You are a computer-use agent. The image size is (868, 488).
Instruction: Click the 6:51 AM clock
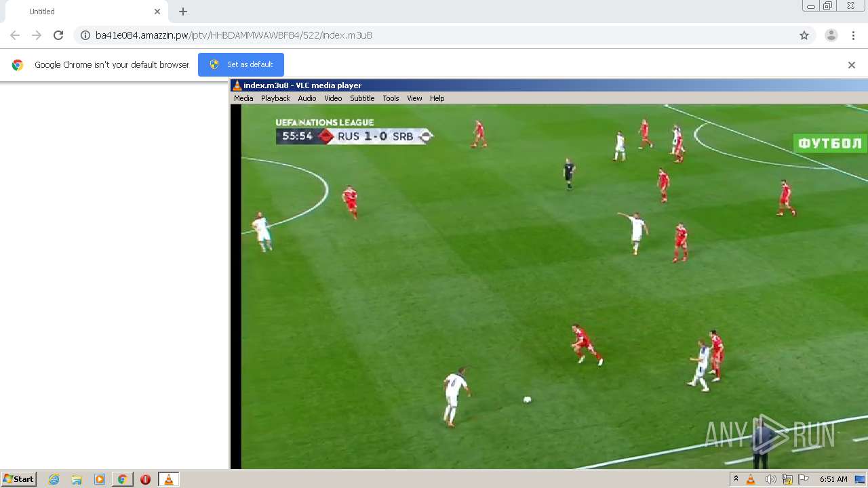(x=833, y=479)
